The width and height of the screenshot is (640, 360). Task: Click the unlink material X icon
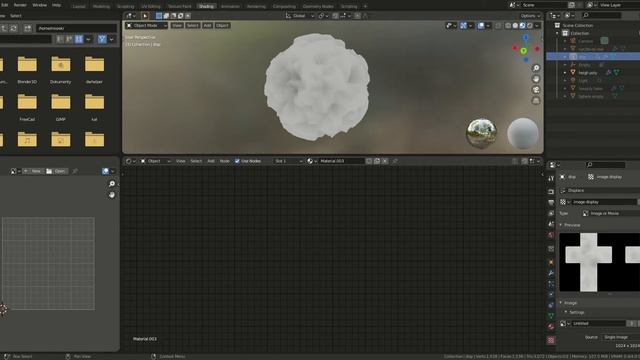click(385, 161)
